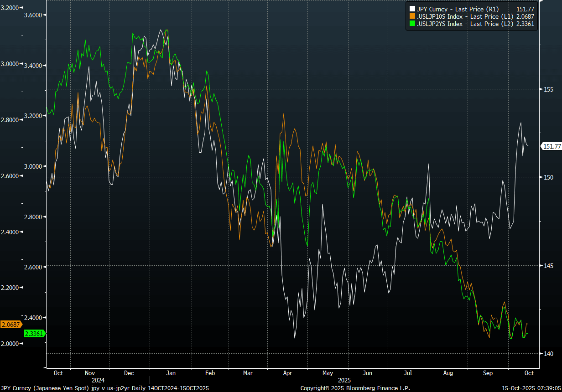Click the orange 2.0687 value tag on left axis
Viewport: 562px width, 392px height.
click(11, 325)
